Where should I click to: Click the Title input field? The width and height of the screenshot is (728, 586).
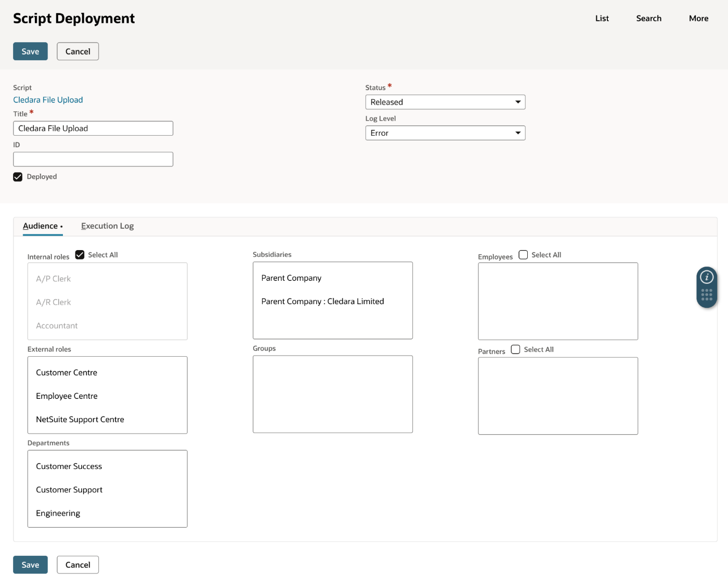click(x=93, y=128)
